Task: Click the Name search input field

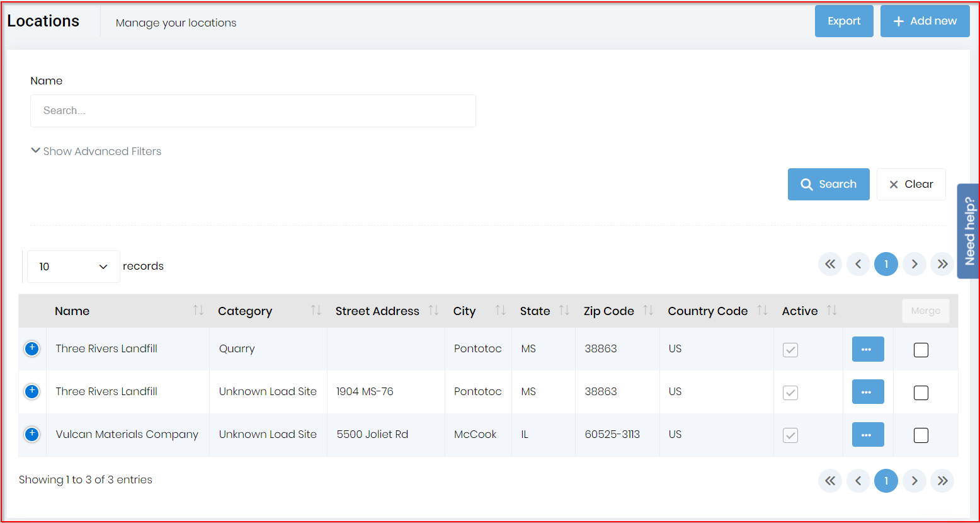Action: tap(253, 111)
